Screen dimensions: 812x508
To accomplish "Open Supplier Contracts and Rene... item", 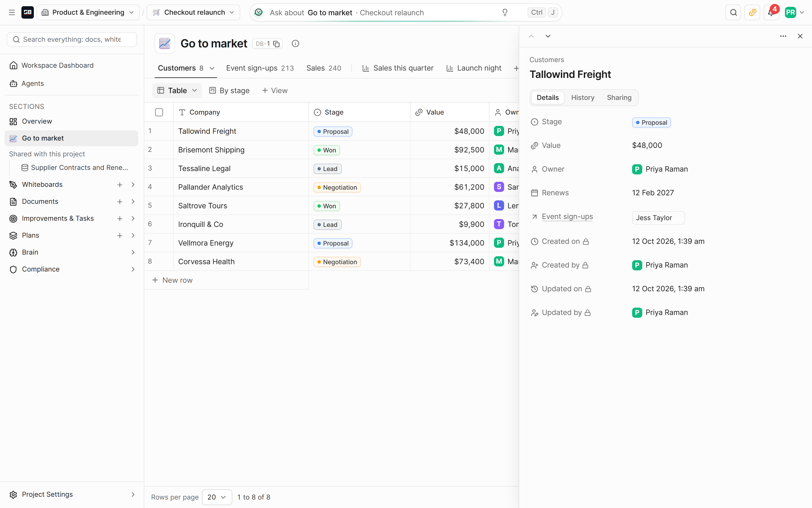I will point(74,168).
